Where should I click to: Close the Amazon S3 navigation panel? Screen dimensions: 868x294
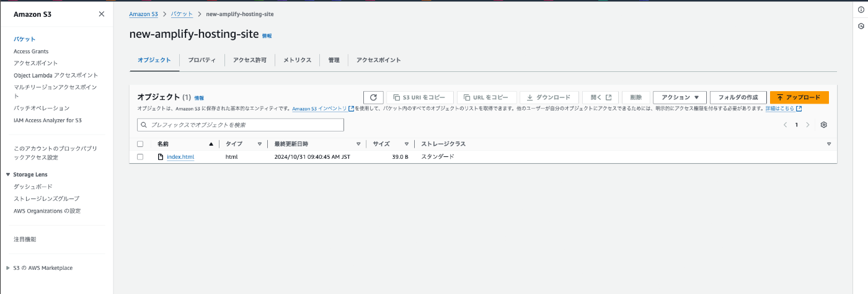coord(102,14)
